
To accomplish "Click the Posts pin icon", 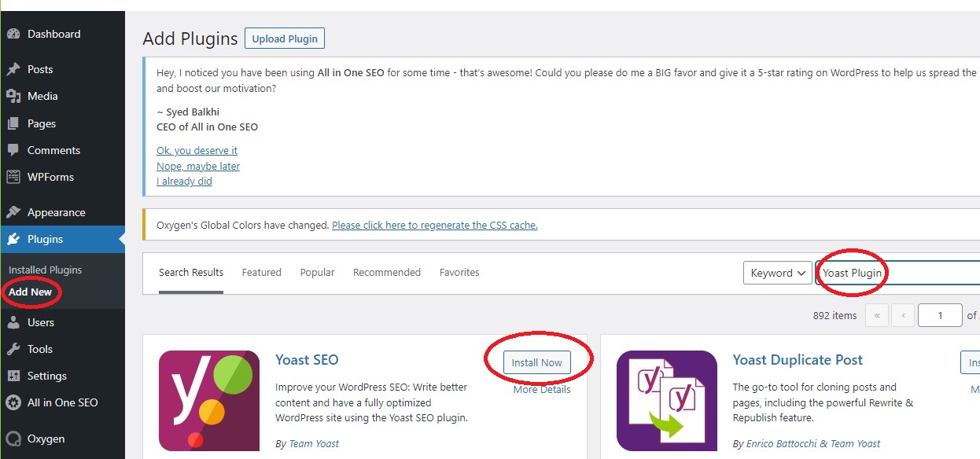I will point(13,69).
